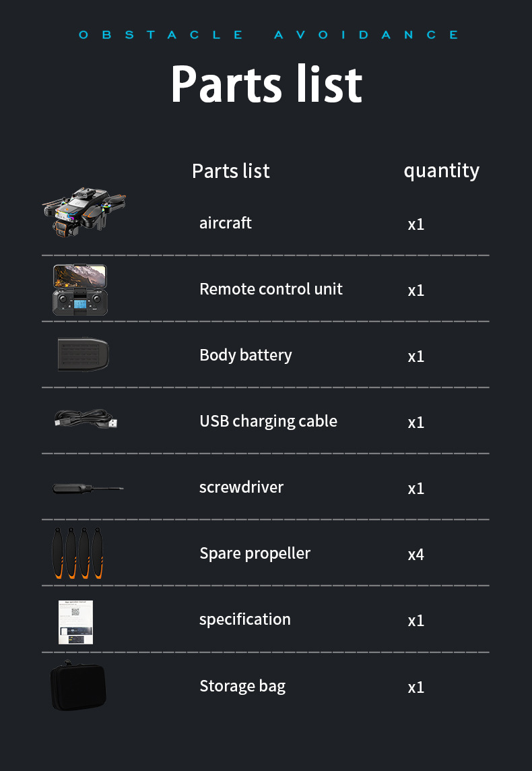532x771 pixels.
Task: Pick the USB charging cable image
Action: [x=86, y=419]
